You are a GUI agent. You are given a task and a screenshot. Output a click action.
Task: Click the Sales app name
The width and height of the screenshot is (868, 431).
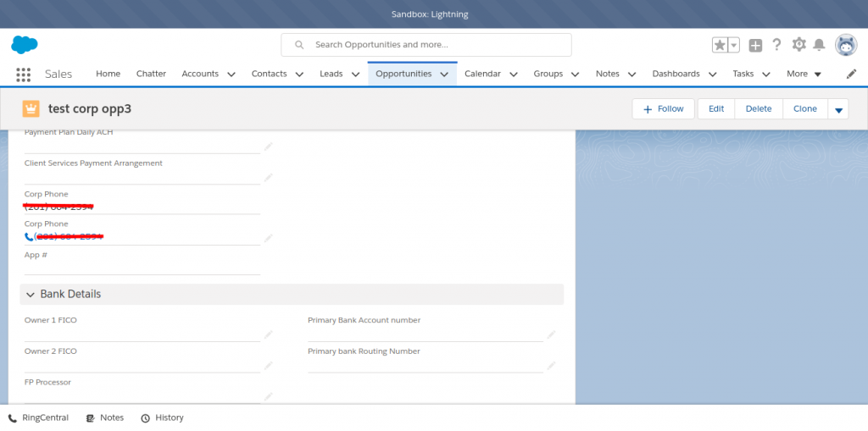coord(58,75)
